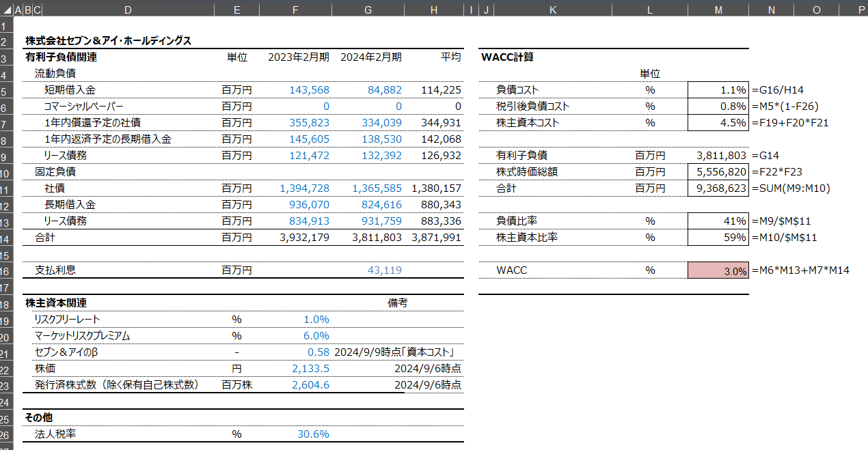
Task: Select row 16 header
Action: (x=5, y=271)
